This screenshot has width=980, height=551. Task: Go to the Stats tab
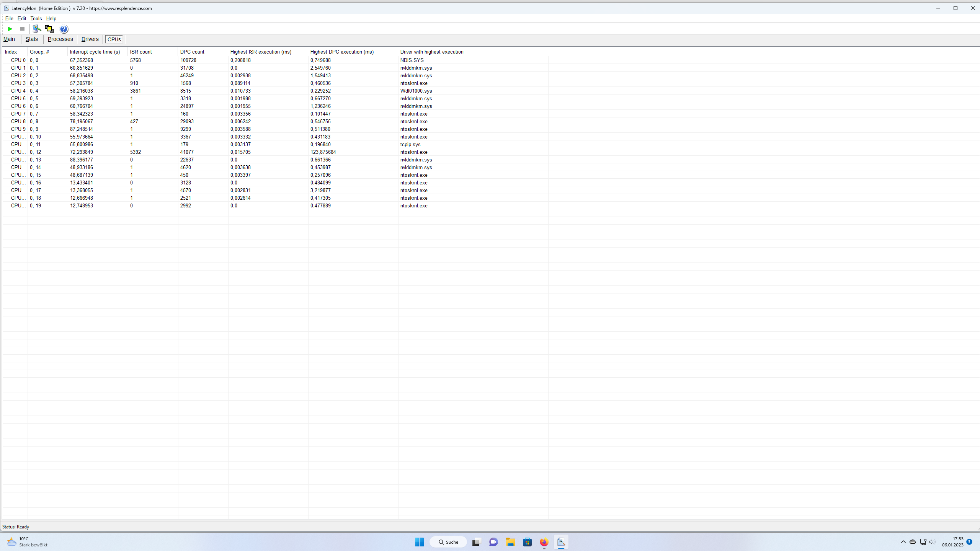pos(31,39)
